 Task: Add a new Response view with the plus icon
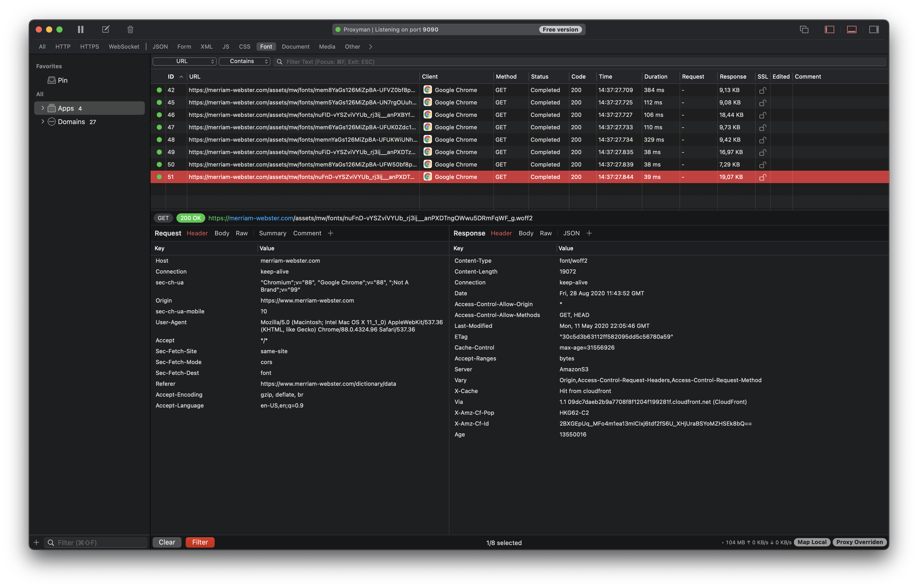(589, 233)
